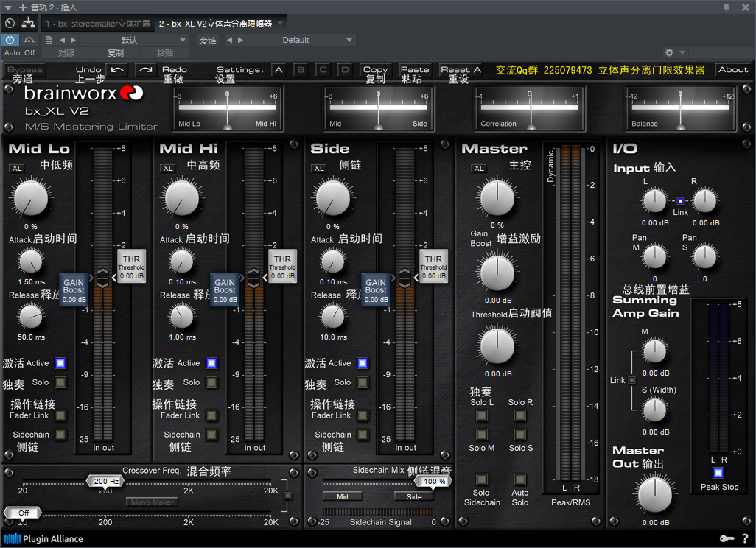This screenshot has width=756, height=548.
Task: Enable Fader Link on the Mid Hi band
Action: click(211, 415)
